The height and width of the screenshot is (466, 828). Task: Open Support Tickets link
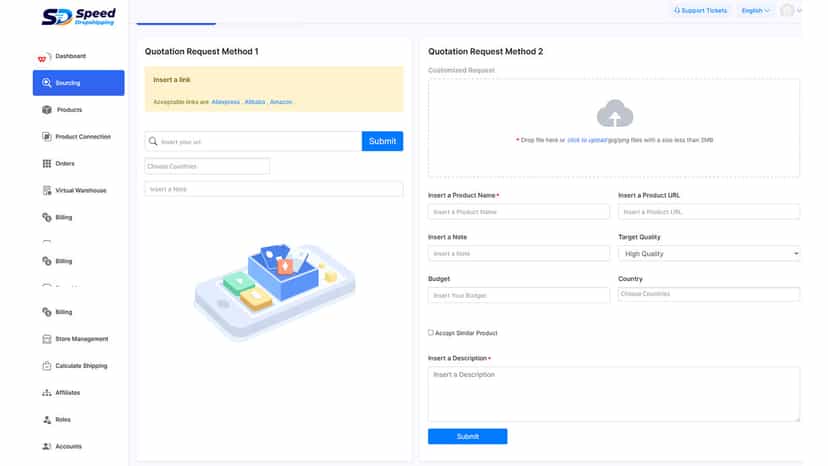pos(700,11)
